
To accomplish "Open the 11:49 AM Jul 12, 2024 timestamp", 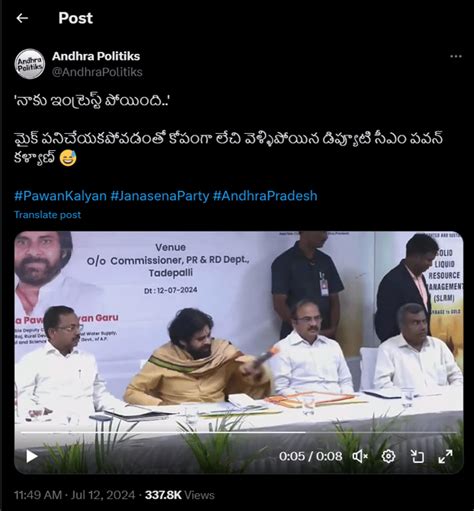I will pos(74,495).
